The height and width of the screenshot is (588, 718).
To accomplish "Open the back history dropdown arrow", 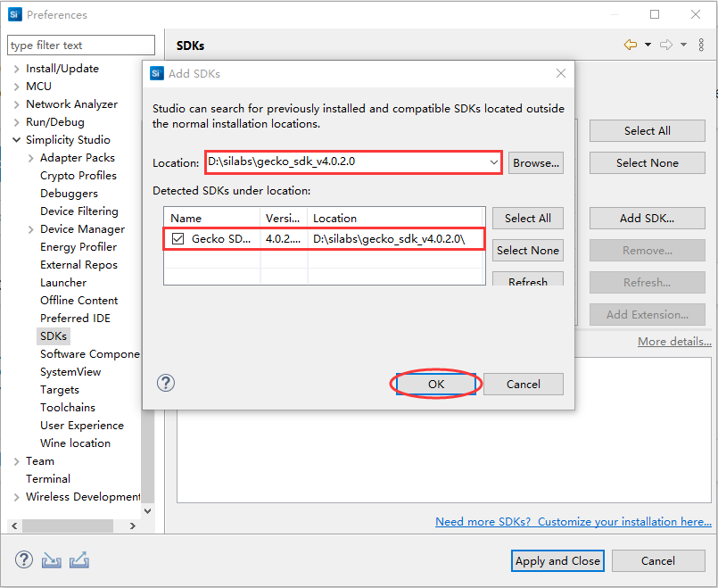I will point(648,45).
